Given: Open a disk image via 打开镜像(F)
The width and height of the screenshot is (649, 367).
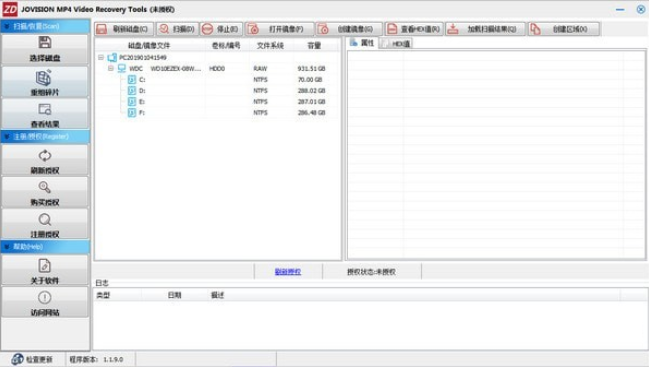Looking at the screenshot, I should click(x=279, y=29).
